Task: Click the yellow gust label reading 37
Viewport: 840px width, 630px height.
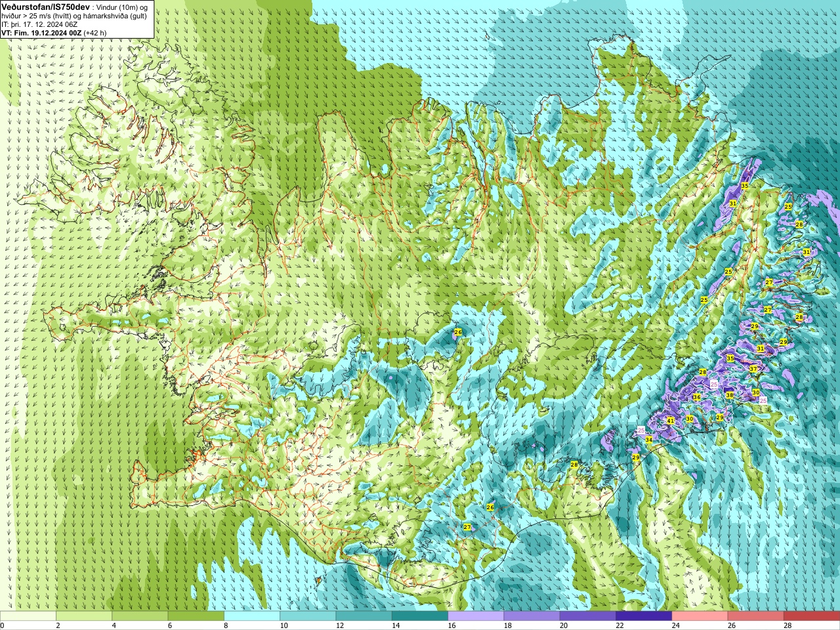Action: [x=753, y=369]
